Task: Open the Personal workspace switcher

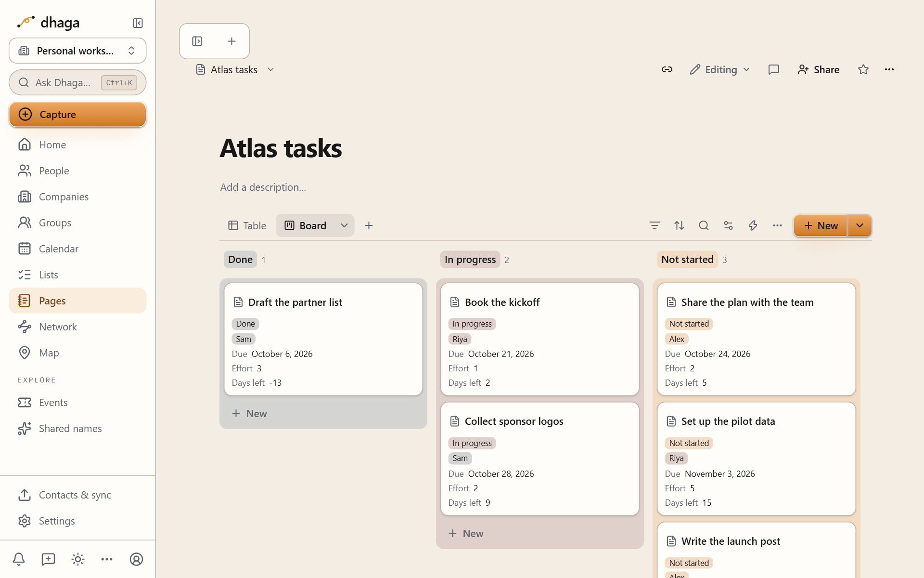Action: pyautogui.click(x=77, y=51)
